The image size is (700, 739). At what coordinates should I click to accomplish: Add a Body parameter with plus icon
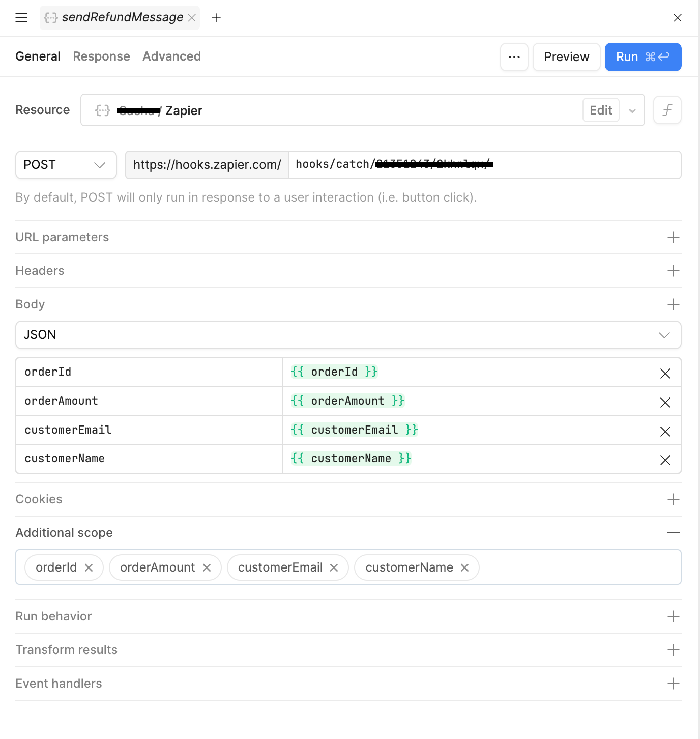(674, 304)
